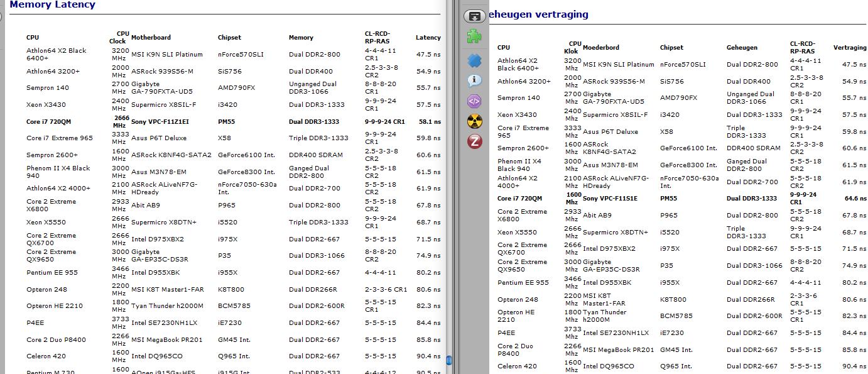Click Asus P6T Deluxe in Memory Latency table
This screenshot has height=374, width=868.
[159, 138]
